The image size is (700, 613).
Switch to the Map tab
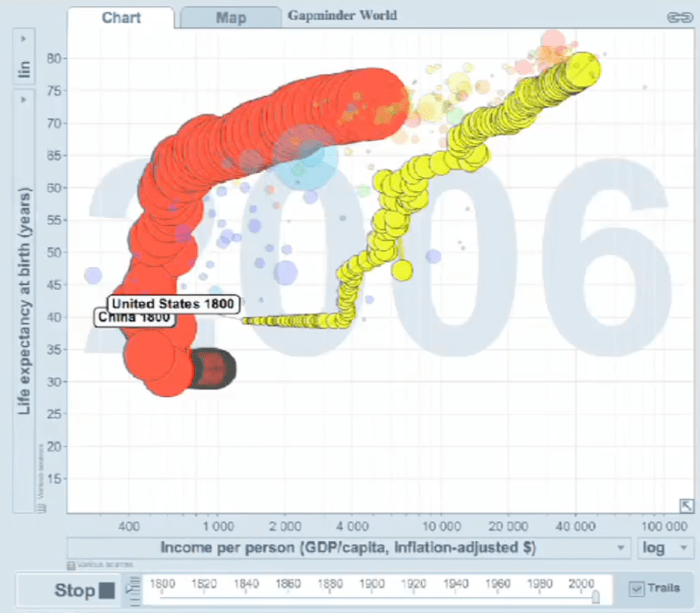231,18
